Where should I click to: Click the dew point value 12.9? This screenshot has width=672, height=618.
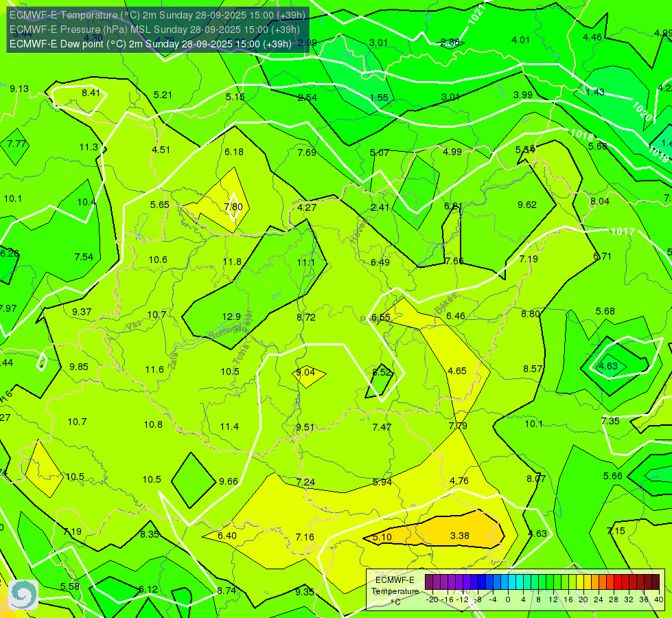(231, 317)
